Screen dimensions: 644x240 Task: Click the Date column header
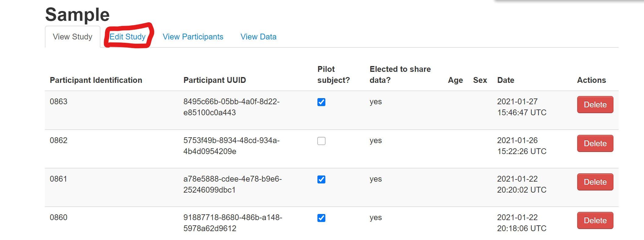coord(505,80)
